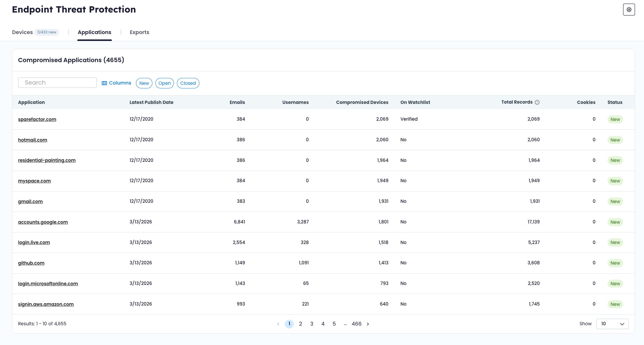Expand the Show rows-per-page dropdown
Image resolution: width=644 pixels, height=345 pixels.
point(612,324)
